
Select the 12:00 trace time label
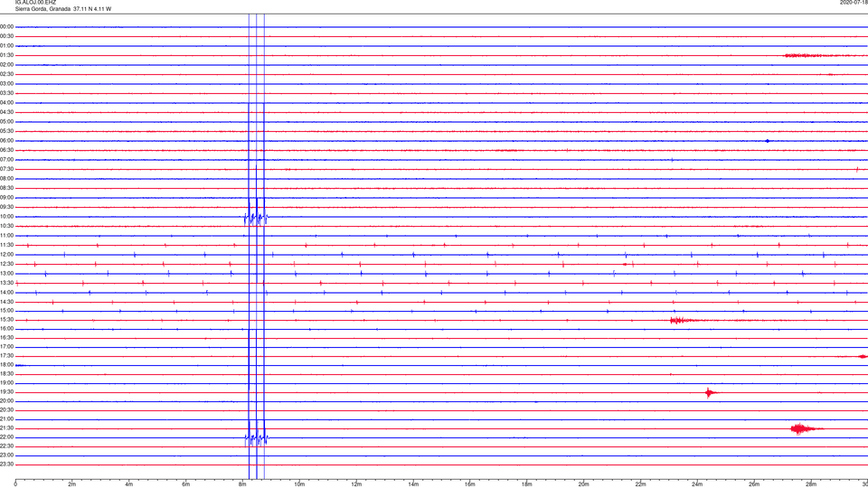pos(6,255)
